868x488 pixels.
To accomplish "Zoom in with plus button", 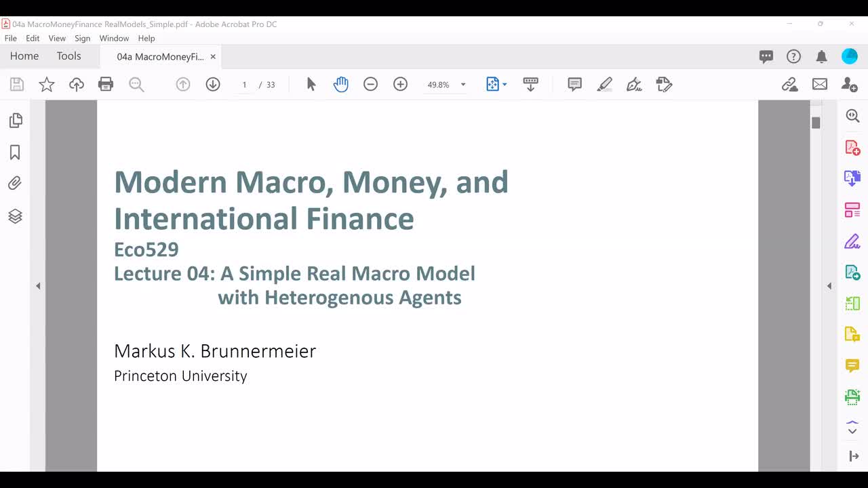I will tap(400, 85).
